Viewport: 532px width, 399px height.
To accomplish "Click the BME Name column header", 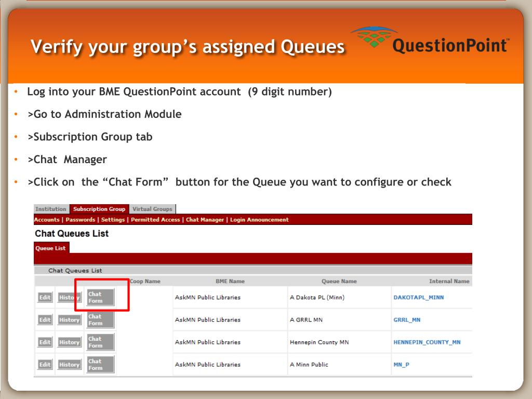I will [230, 281].
